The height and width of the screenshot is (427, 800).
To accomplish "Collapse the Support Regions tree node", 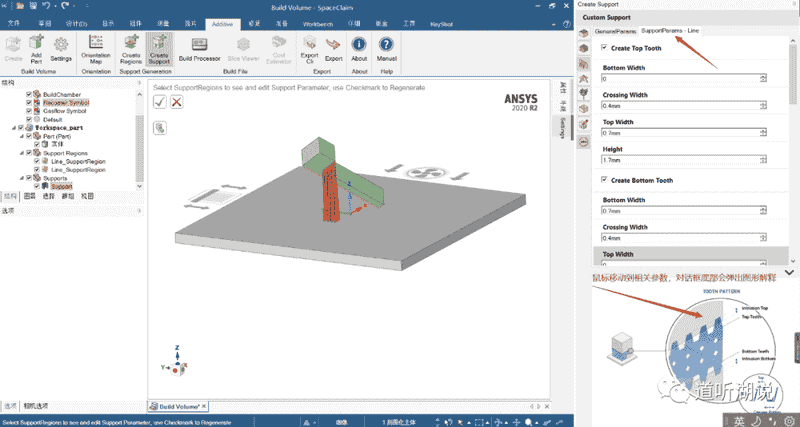I will click(22, 153).
